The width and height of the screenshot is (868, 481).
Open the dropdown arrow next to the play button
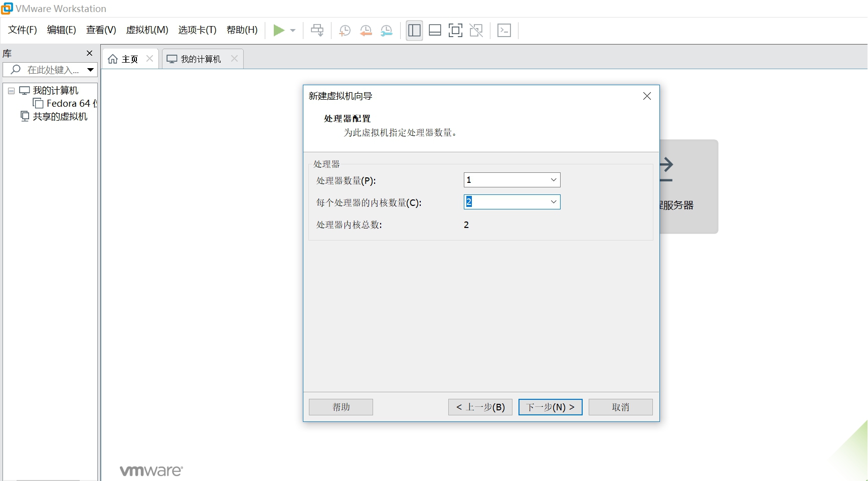point(292,30)
